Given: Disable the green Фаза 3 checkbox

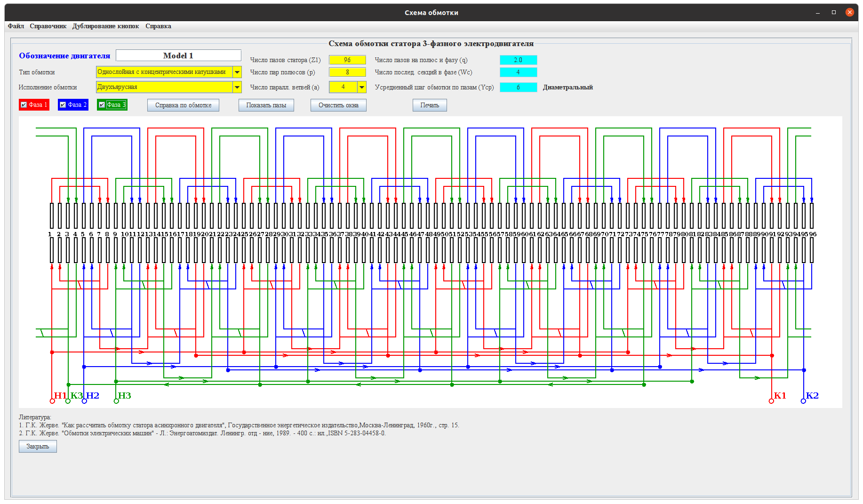Looking at the screenshot, I should point(102,105).
